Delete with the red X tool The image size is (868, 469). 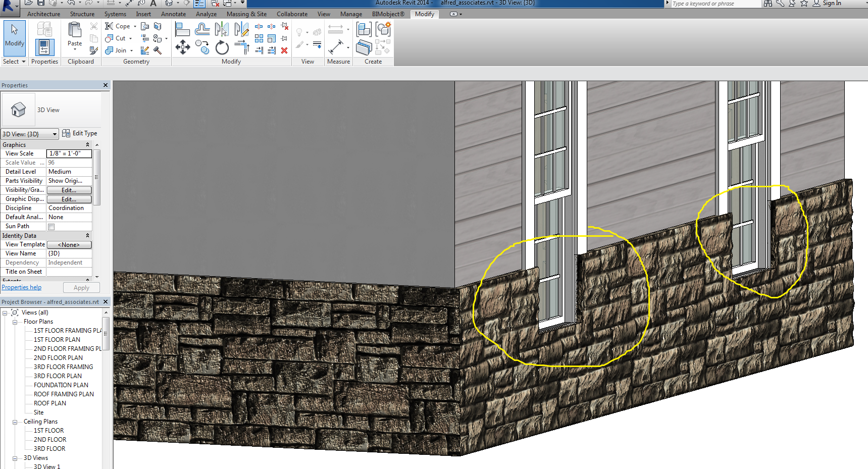[284, 50]
